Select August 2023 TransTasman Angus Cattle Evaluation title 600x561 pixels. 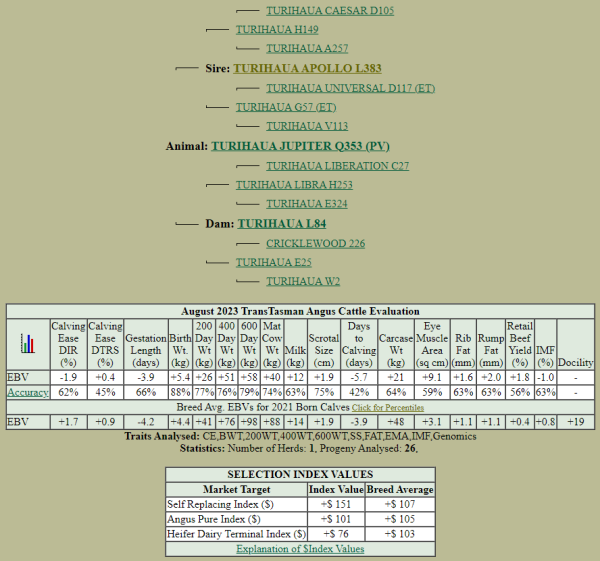point(300,311)
